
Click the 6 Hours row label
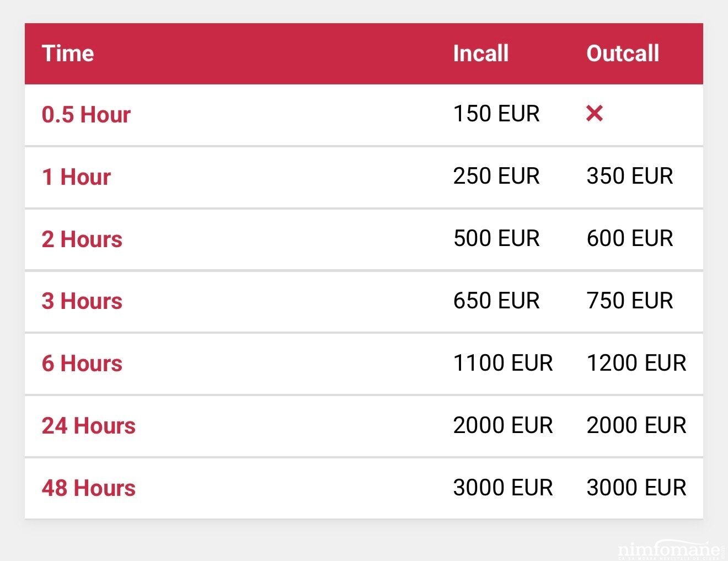coord(82,364)
